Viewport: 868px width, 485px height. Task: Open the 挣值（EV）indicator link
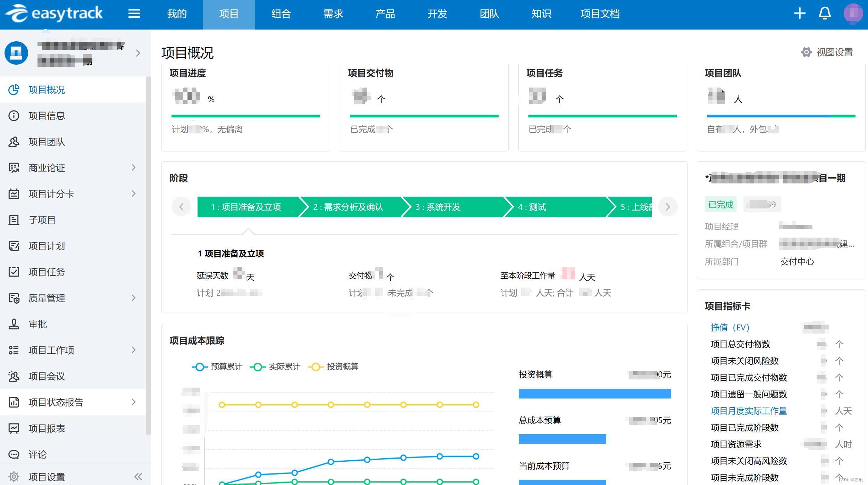click(730, 328)
